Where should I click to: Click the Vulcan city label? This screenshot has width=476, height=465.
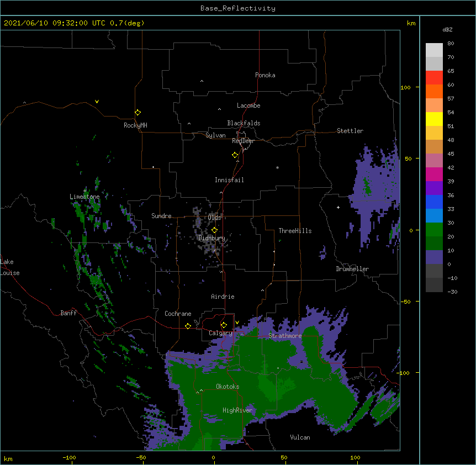(300, 437)
